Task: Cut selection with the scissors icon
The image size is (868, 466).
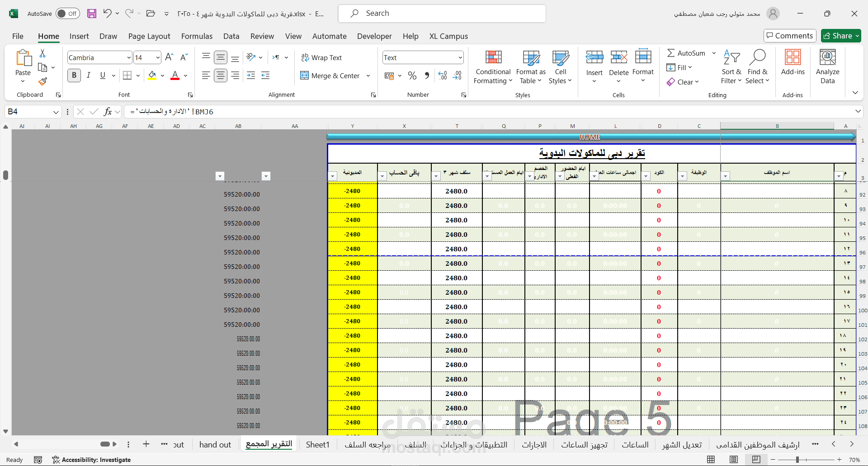Action: (x=42, y=53)
